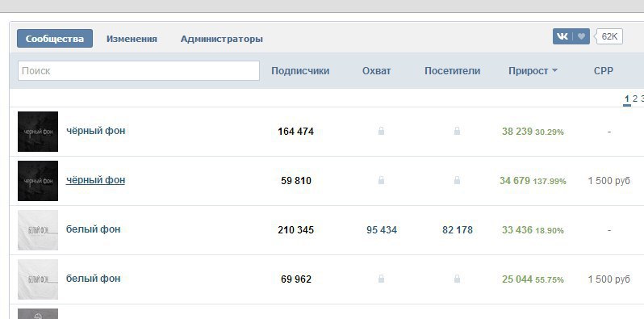The image size is (644, 319).
Task: Click the 1 500 руб price in 69 962 row
Action: 609,279
